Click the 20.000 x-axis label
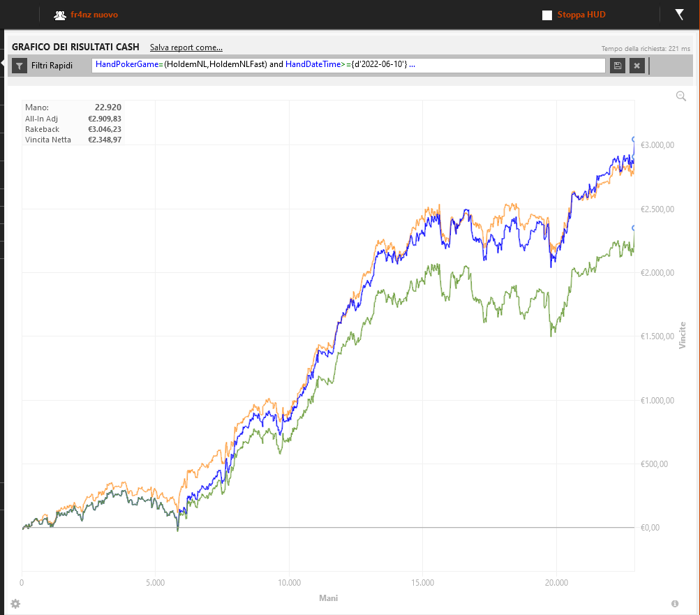The width and height of the screenshot is (700, 615). click(557, 583)
